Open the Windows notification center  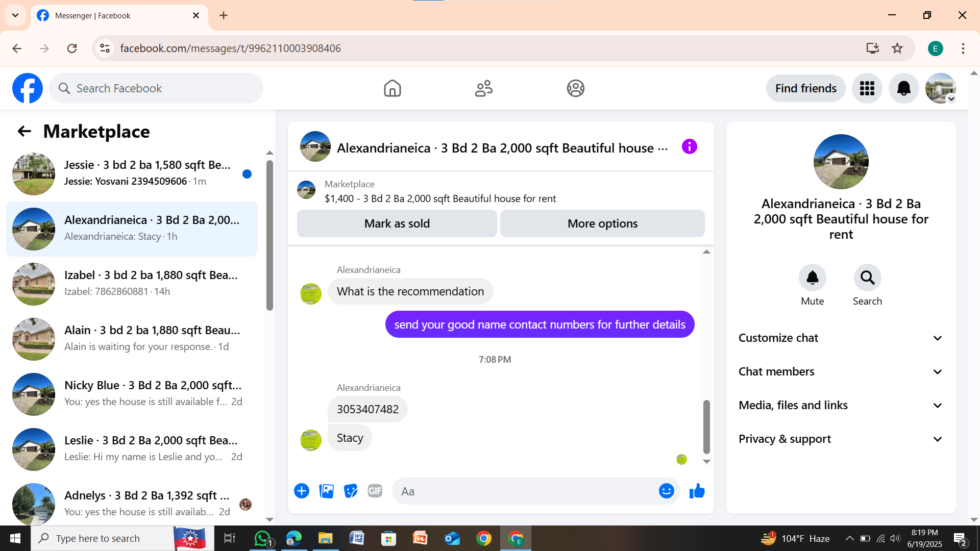pyautogui.click(x=960, y=538)
